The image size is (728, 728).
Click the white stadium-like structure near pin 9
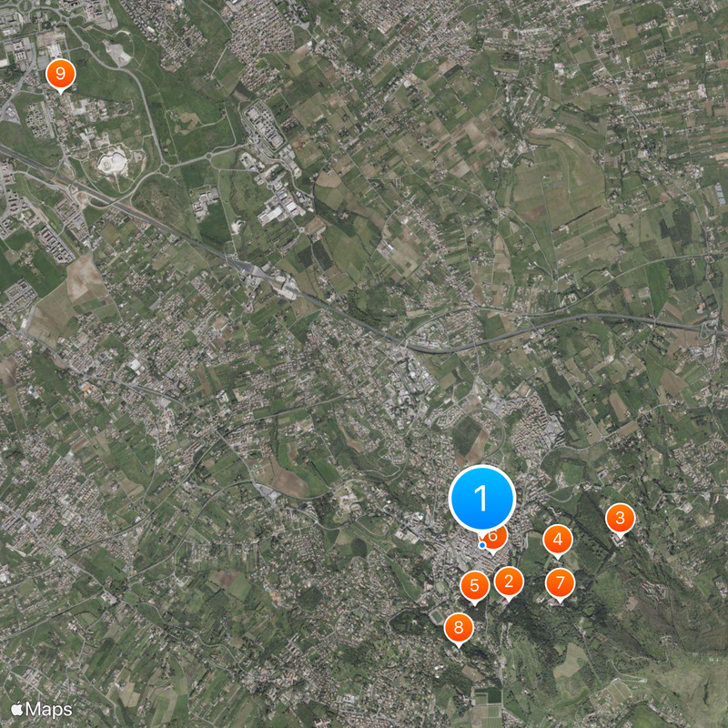(113, 161)
